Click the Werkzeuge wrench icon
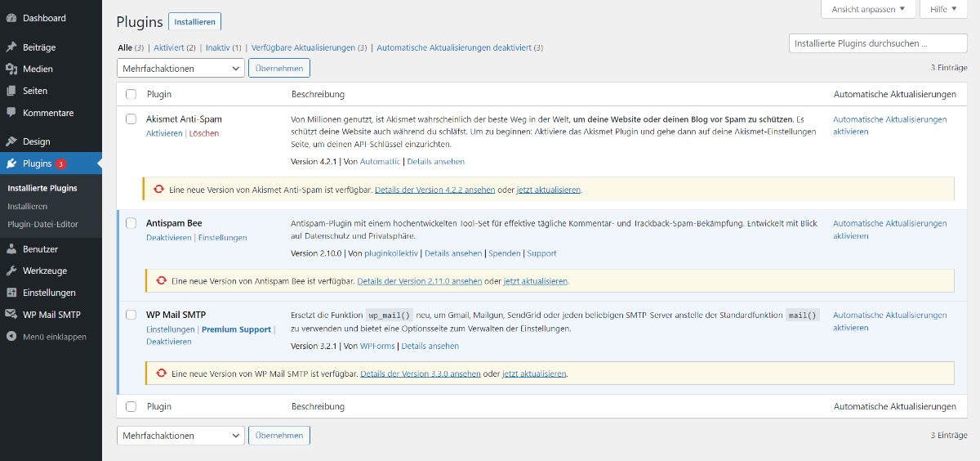 (11, 271)
